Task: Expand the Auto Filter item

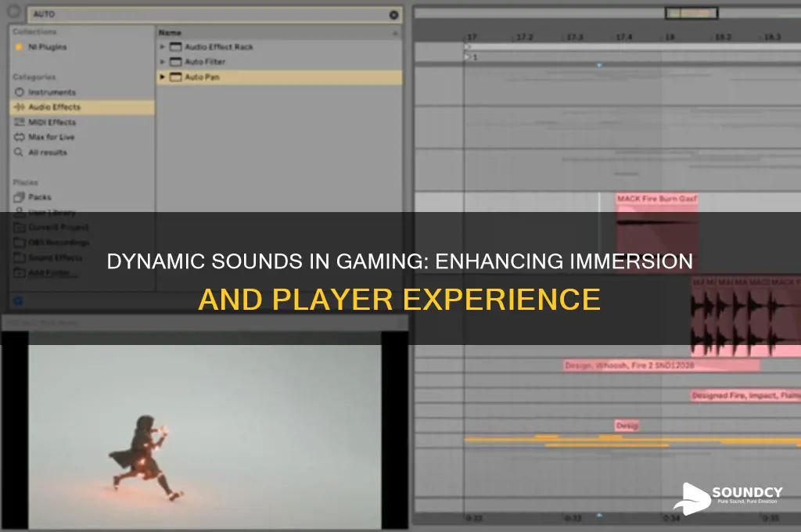Action: (163, 61)
